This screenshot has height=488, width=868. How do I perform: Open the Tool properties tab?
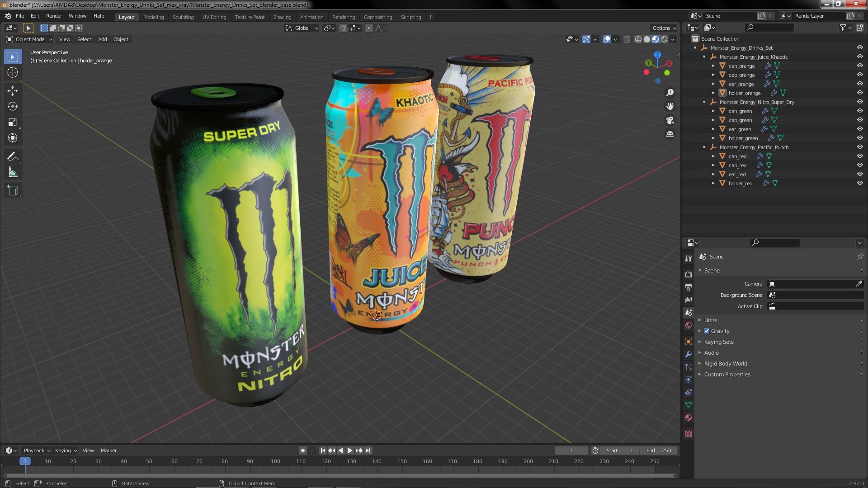[689, 258]
